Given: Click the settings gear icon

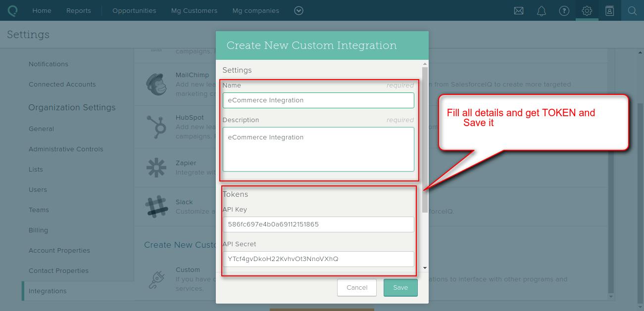Looking at the screenshot, I should pos(587,10).
